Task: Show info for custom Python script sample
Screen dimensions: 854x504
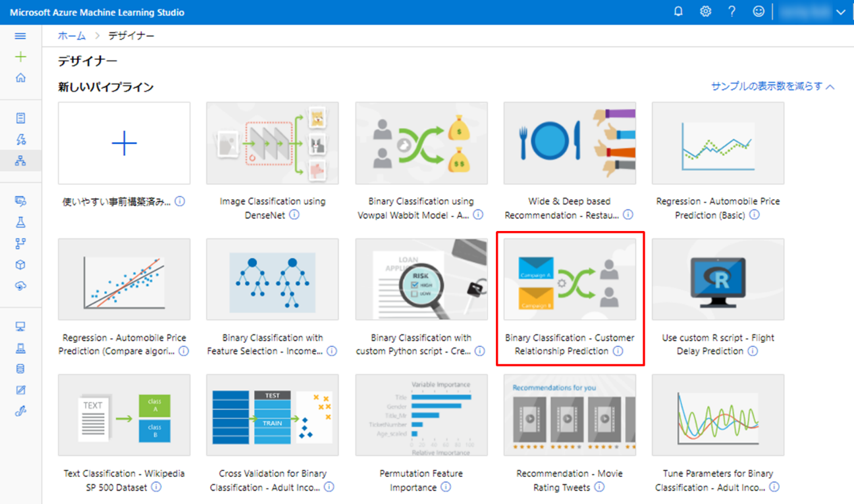Action: coord(480,351)
